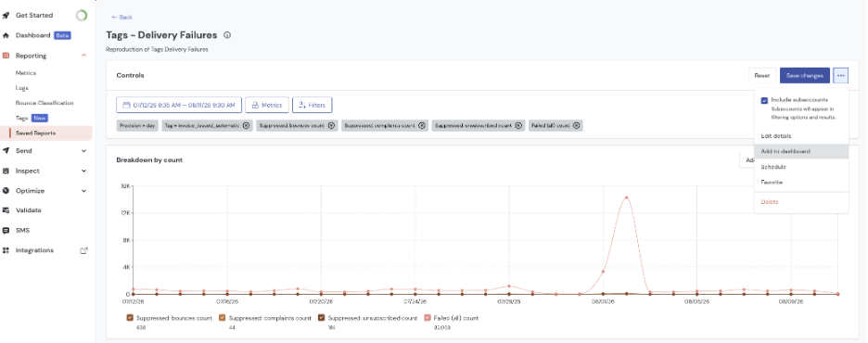Click the SMS sidebar icon

(x=6, y=231)
